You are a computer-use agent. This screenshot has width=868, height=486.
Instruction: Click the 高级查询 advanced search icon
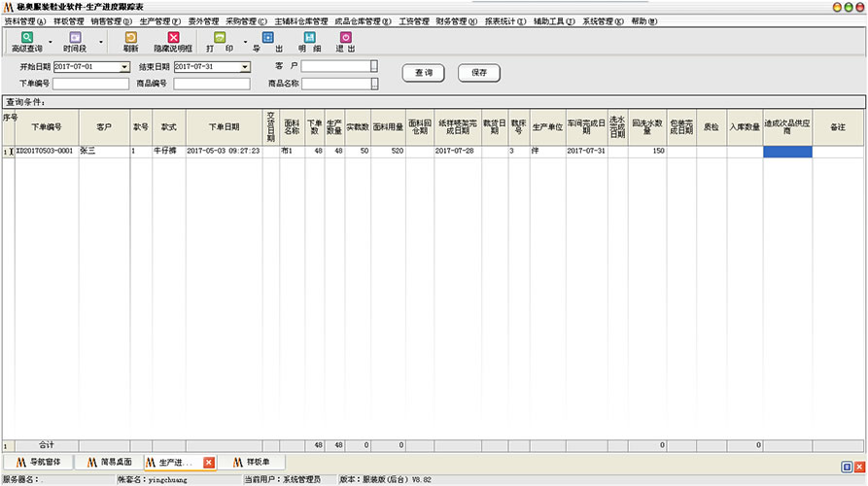[26, 37]
